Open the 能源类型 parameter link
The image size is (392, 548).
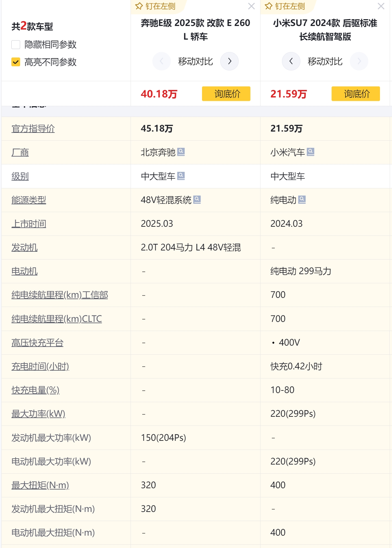tap(29, 200)
